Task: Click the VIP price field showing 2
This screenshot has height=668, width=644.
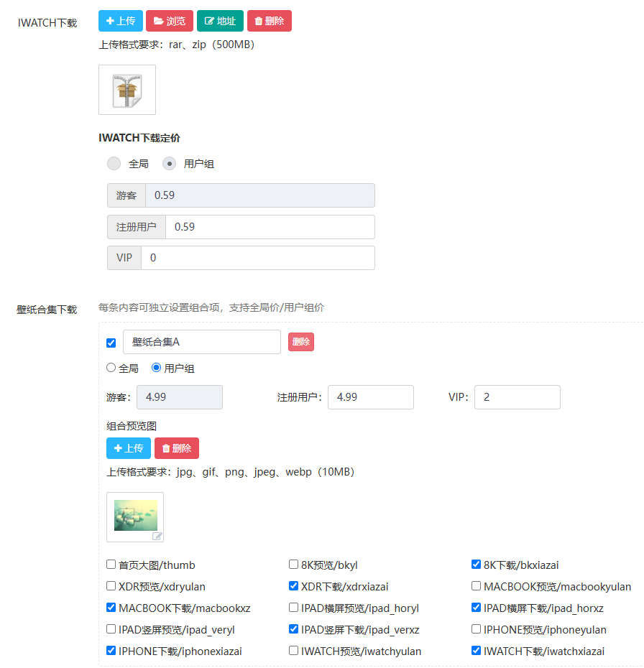Action: click(x=517, y=397)
